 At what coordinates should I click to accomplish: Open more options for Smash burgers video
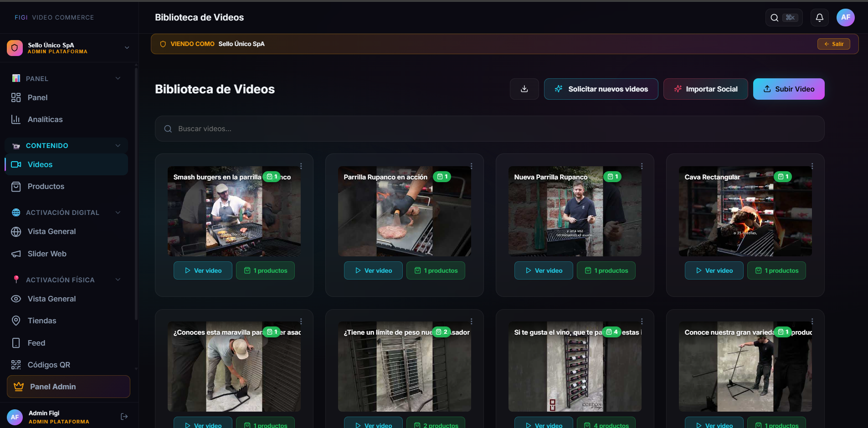click(301, 166)
